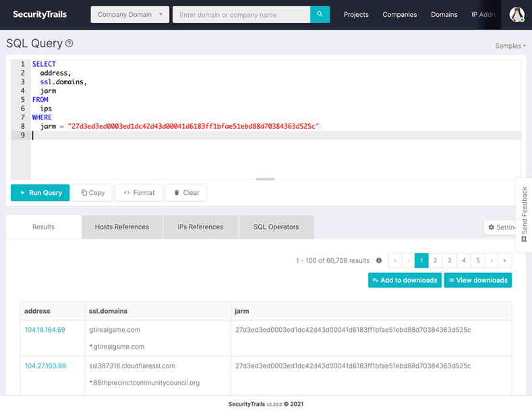Select results page 5
532x410 pixels.
point(478,260)
